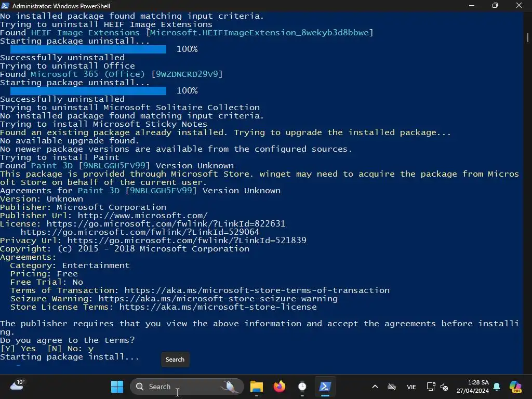Minimize the PowerShell window
The image size is (532, 399).
[x=472, y=5]
